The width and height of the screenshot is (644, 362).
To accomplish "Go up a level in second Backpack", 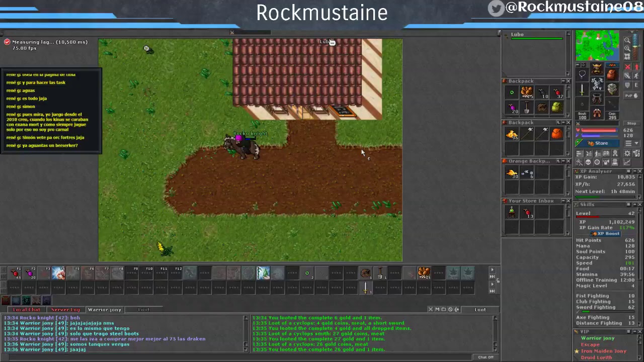I will (558, 123).
